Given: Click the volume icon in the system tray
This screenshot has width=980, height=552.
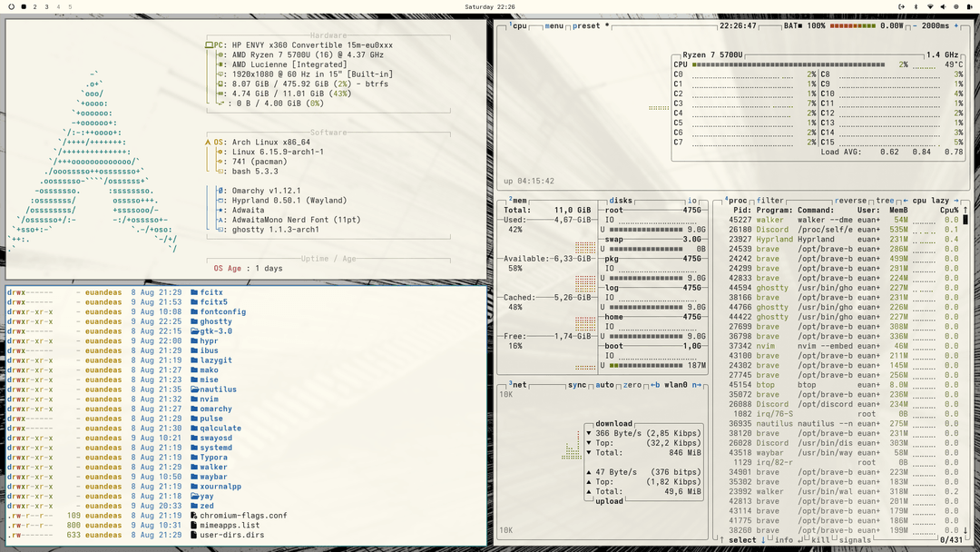Looking at the screenshot, I should 943,7.
